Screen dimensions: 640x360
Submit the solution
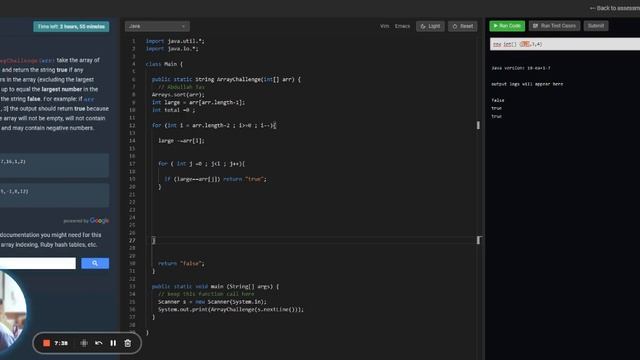(596, 26)
